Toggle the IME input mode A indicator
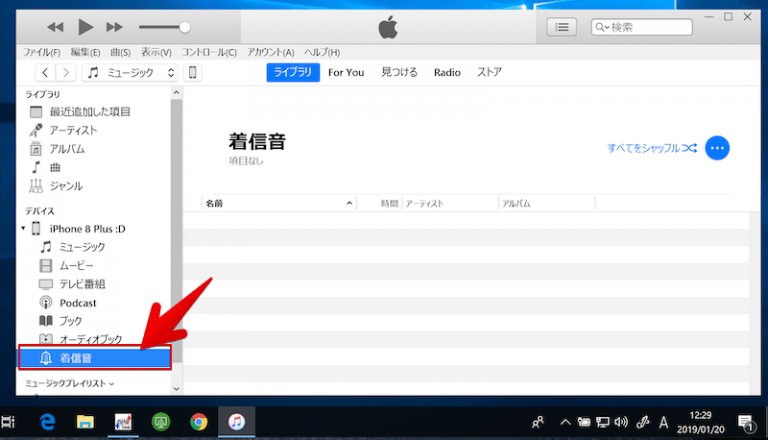Viewport: 768px width, 440px height. (664, 422)
